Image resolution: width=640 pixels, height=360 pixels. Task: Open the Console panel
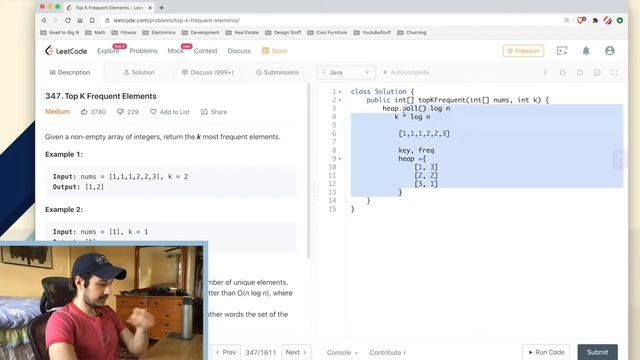[x=342, y=352]
